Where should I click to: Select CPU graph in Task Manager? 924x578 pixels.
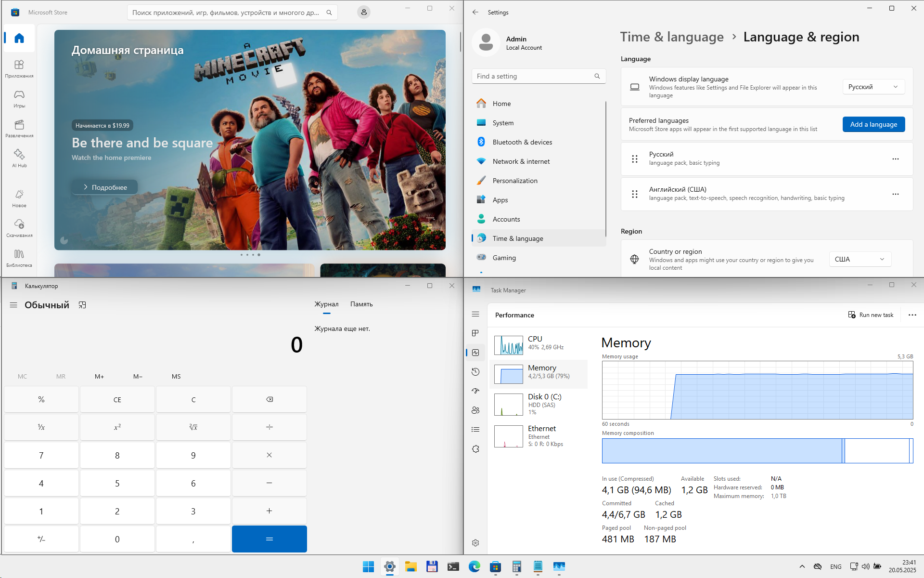(539, 345)
